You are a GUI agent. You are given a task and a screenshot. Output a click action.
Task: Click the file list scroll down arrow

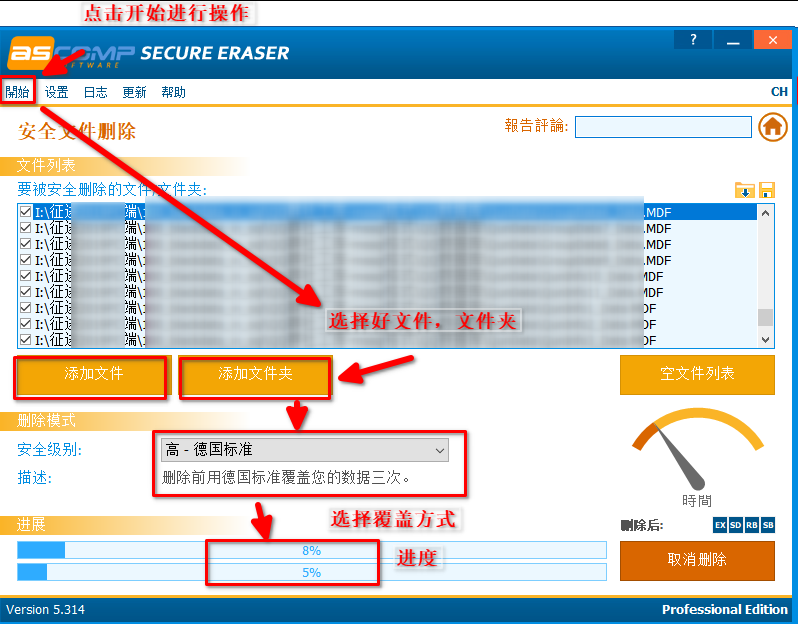coord(766,340)
